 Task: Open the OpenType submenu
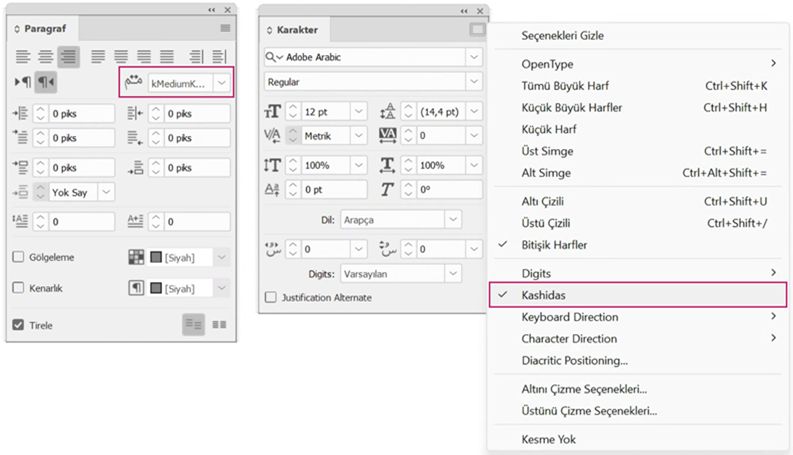tap(546, 64)
